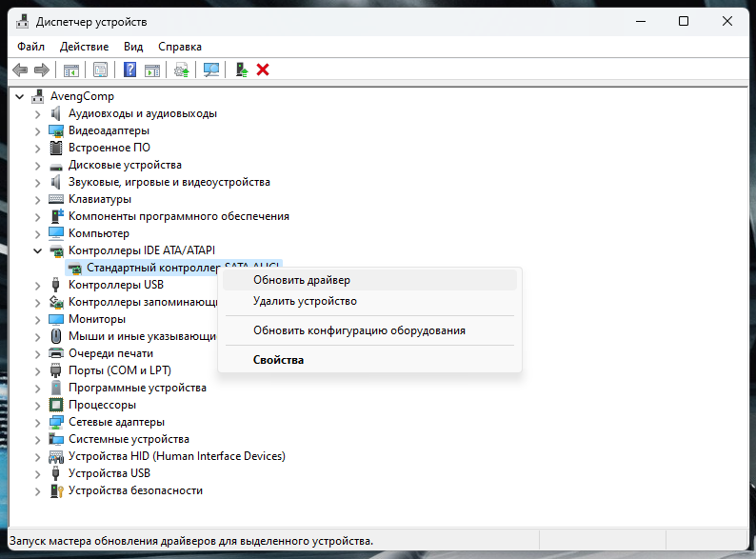Click the Дисковые устройства drive icon
This screenshot has width=756, height=559.
click(x=56, y=167)
